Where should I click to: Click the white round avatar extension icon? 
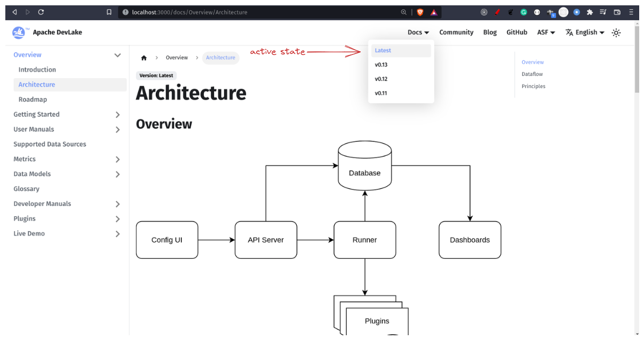[x=563, y=12]
